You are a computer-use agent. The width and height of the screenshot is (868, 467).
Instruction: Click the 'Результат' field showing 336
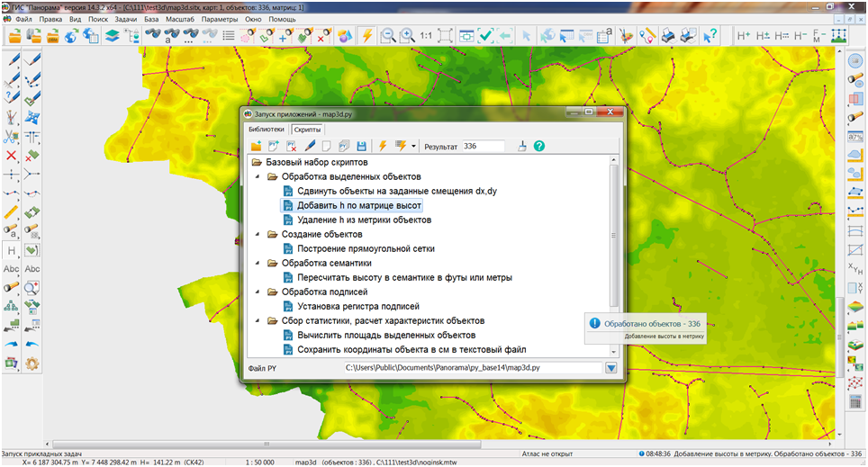(x=483, y=146)
